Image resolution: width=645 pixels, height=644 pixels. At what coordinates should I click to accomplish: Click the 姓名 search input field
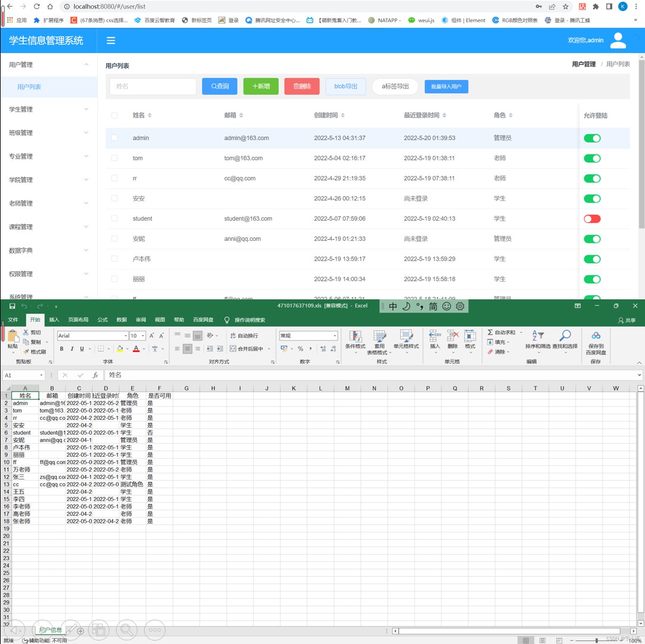click(x=153, y=86)
